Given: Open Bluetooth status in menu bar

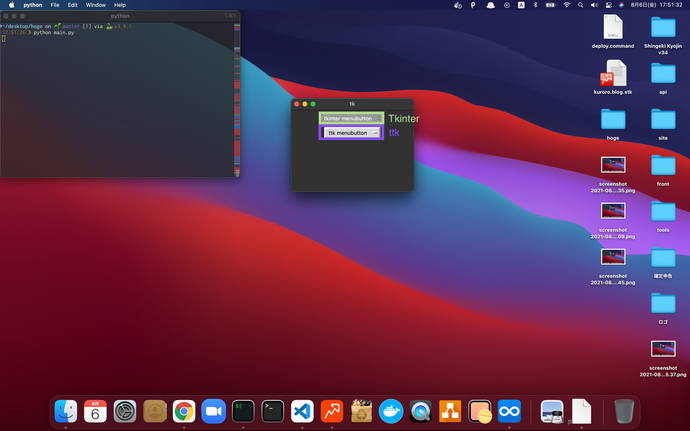Looking at the screenshot, I should 536,5.
